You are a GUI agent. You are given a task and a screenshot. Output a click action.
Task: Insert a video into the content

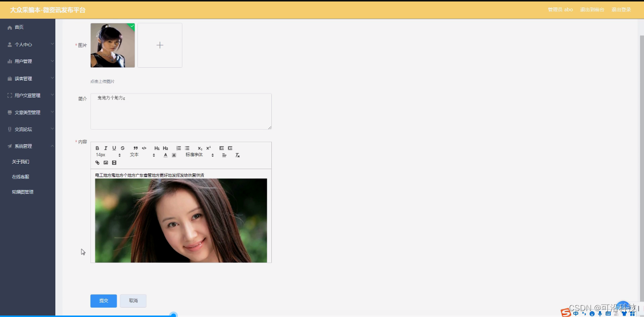114,163
